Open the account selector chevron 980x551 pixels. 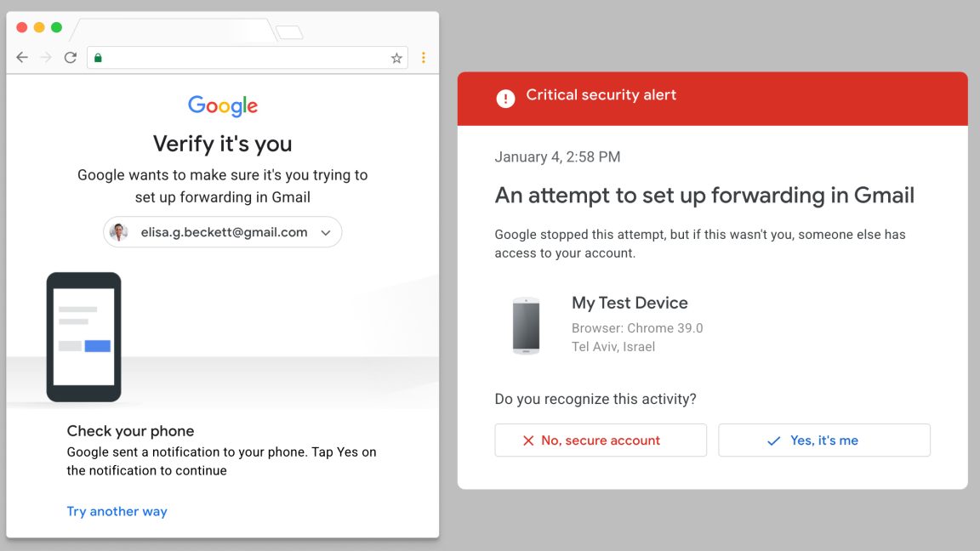(x=325, y=231)
